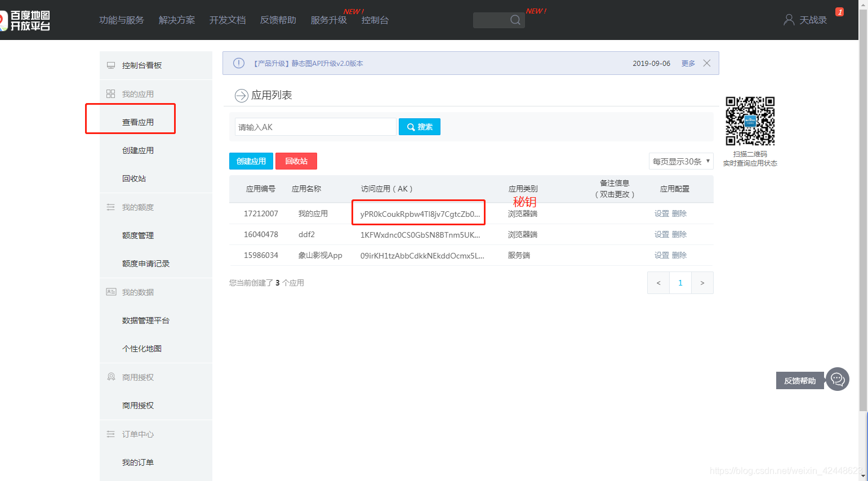The image size is (868, 481).
Task: Click 删除 for 象山影视App
Action: (x=679, y=255)
